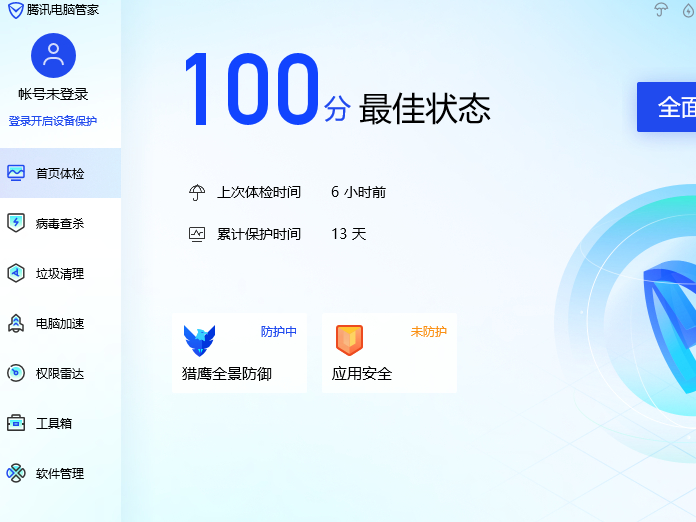696x522 pixels.
Task: Open 权限雷达 from the sidebar
Action: [60, 374]
